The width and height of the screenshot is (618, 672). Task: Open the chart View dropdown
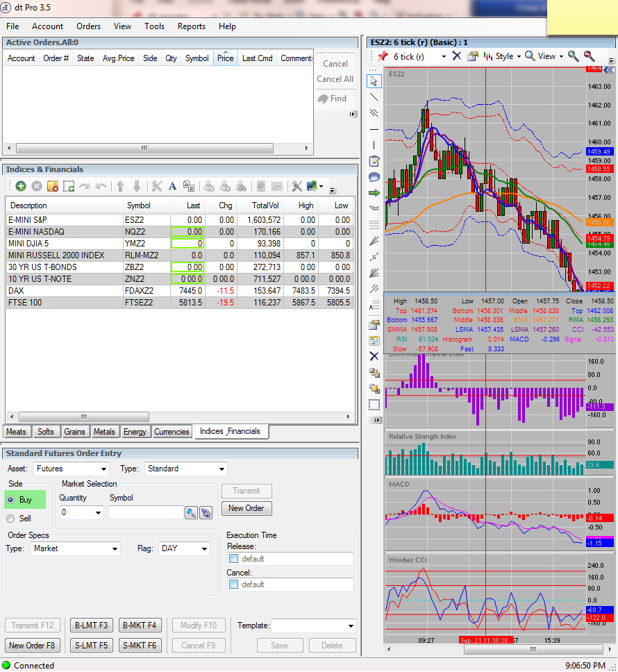point(544,56)
